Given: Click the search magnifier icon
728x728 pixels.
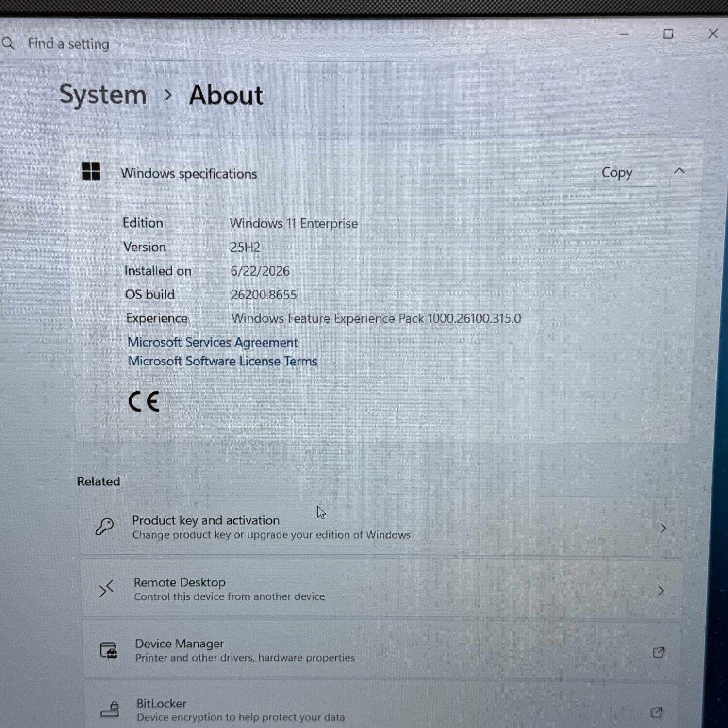Looking at the screenshot, I should coord(8,44).
